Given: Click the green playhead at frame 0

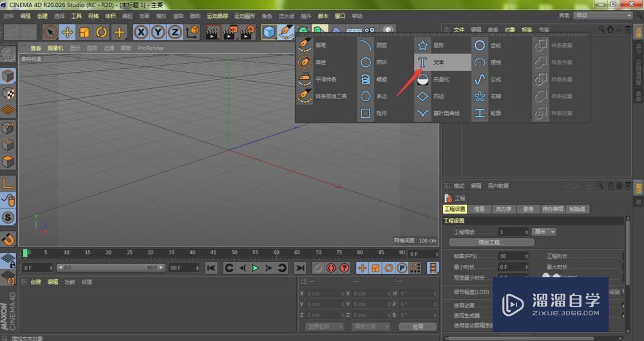Looking at the screenshot, I should click(26, 253).
